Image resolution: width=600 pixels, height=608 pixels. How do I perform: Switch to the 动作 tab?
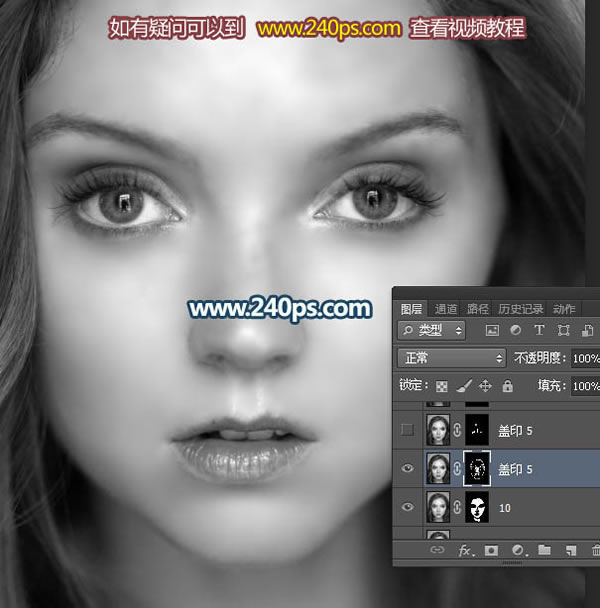point(564,309)
